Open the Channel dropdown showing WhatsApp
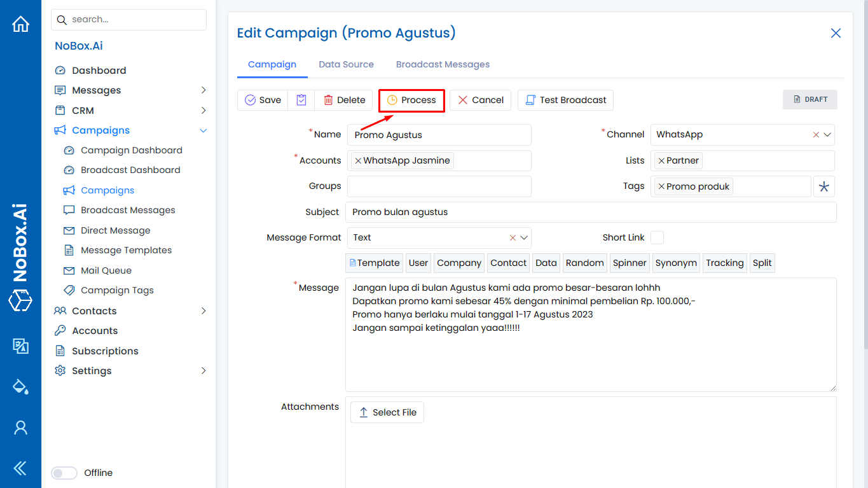 point(828,134)
